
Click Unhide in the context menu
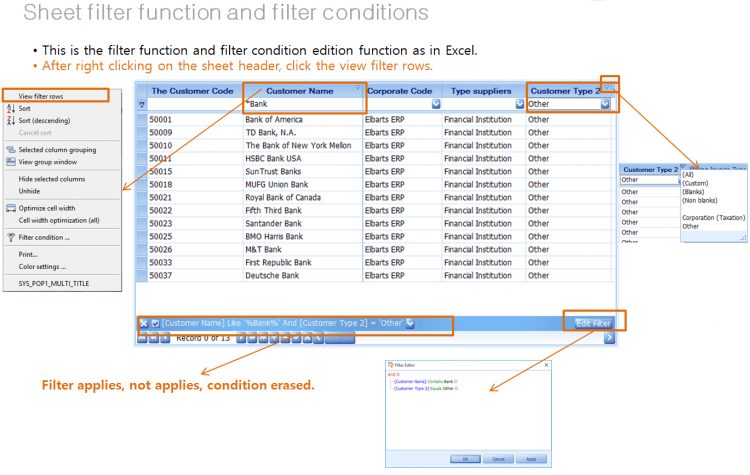[x=29, y=191]
